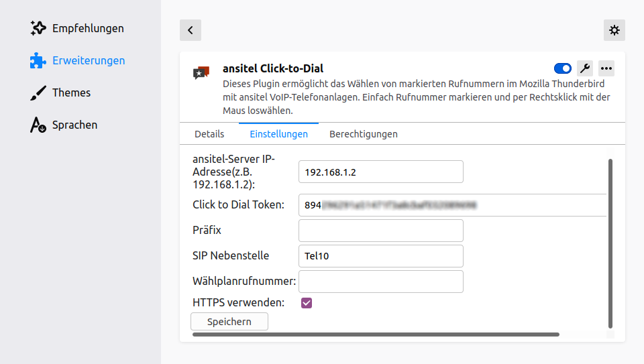Open the three-dots more options menu
The width and height of the screenshot is (644, 364).
click(x=606, y=68)
